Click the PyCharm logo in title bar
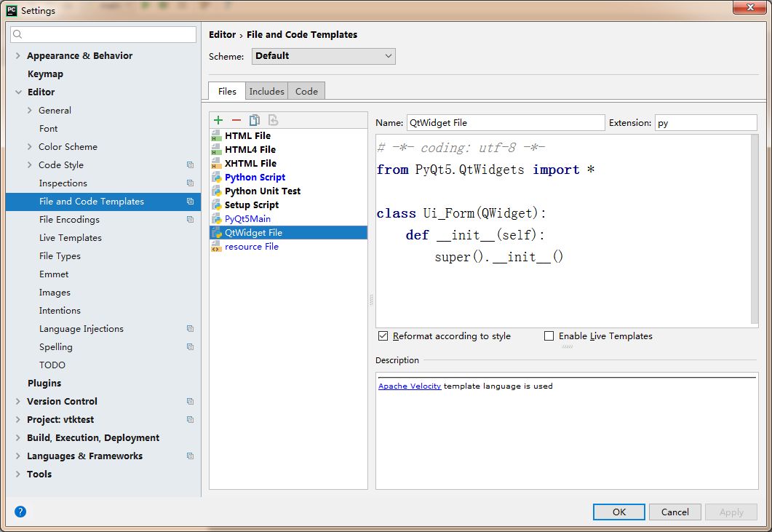772x532 pixels. pos(12,10)
